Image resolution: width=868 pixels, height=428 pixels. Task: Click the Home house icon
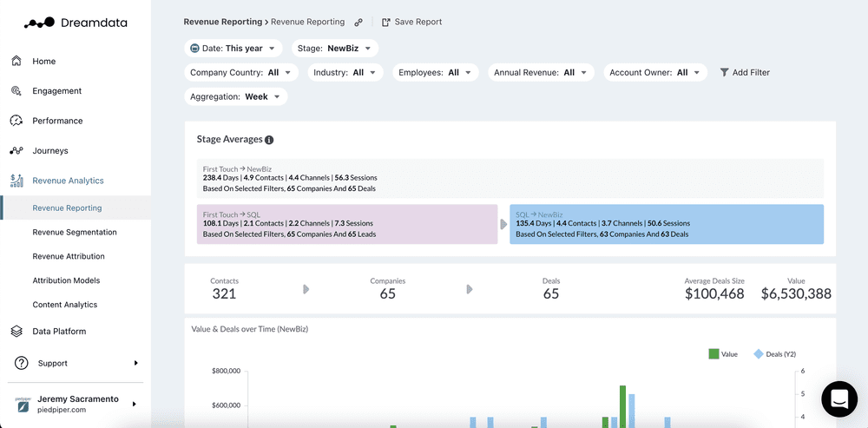(16, 61)
